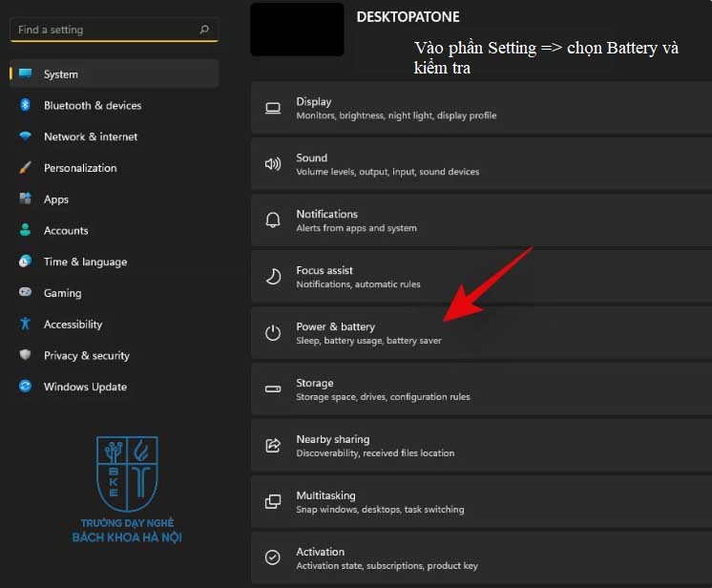
Task: Open Multitasking settings title
Action: [x=325, y=495]
